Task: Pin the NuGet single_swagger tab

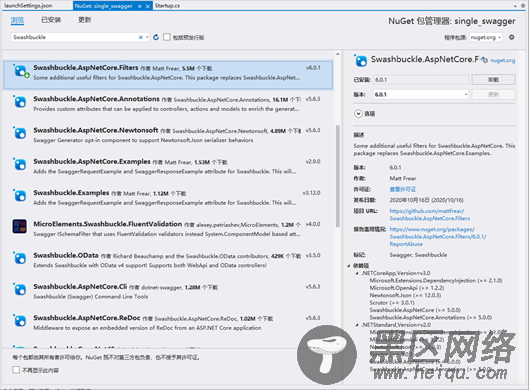Action: (140, 6)
